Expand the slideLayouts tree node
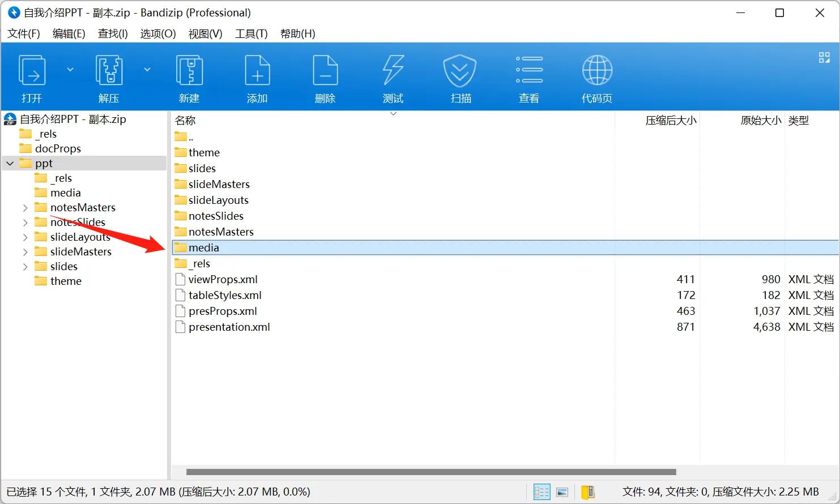The image size is (840, 504). [x=25, y=237]
